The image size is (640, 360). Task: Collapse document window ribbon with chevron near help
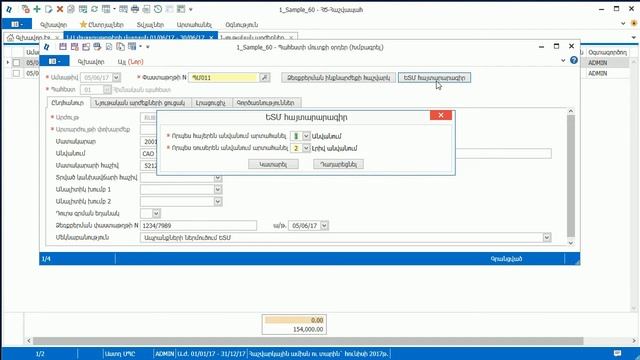coord(563,60)
